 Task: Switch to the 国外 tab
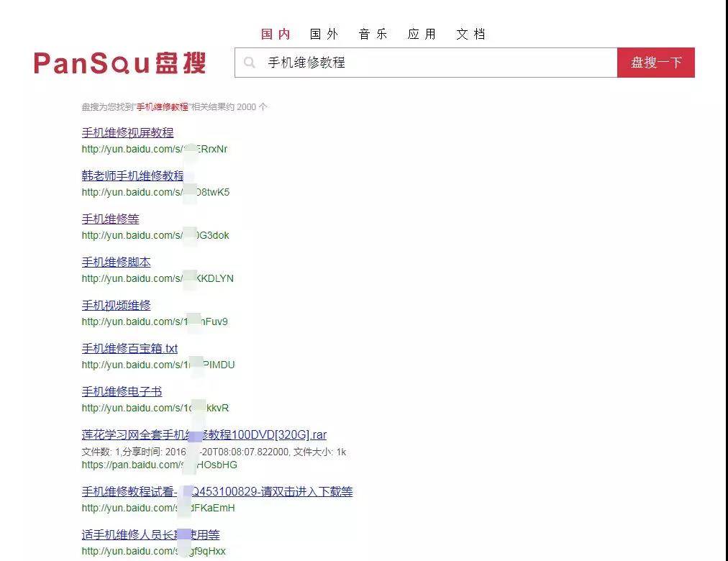click(x=324, y=34)
